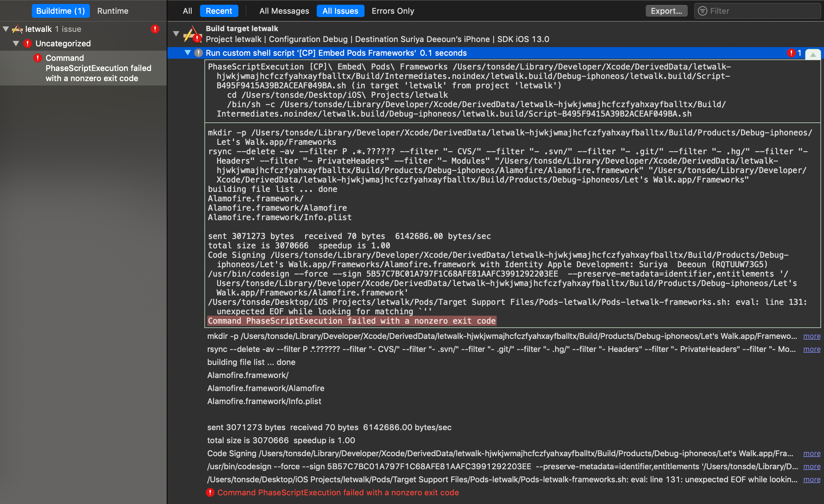This screenshot has height=504, width=824.
Task: Select 'total size is 3070666' summary line
Action: 281,440
